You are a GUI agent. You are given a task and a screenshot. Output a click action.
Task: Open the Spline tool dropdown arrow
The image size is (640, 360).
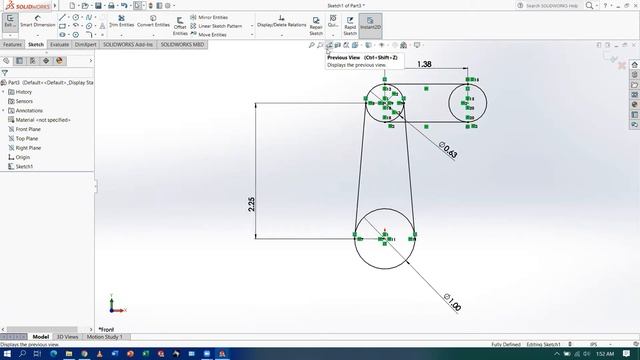pyautogui.click(x=96, y=17)
